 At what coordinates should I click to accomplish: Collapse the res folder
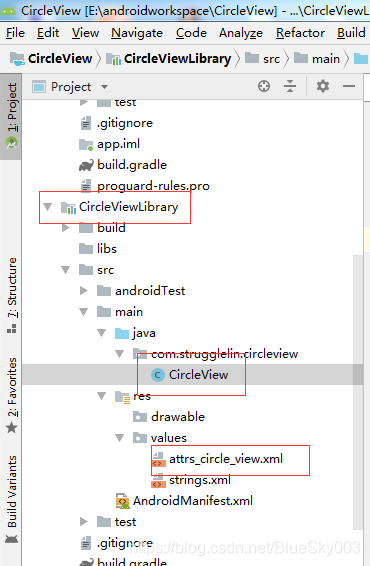[x=101, y=396]
